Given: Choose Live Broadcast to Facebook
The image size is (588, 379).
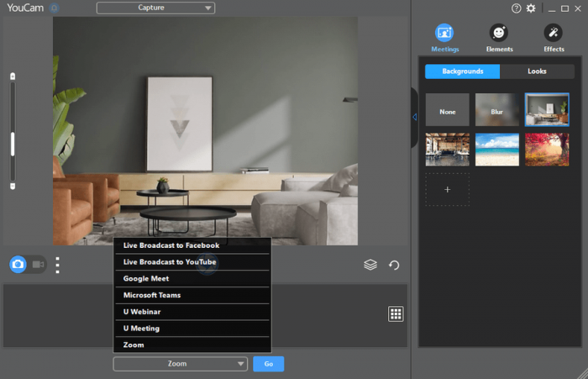Looking at the screenshot, I should coord(192,245).
